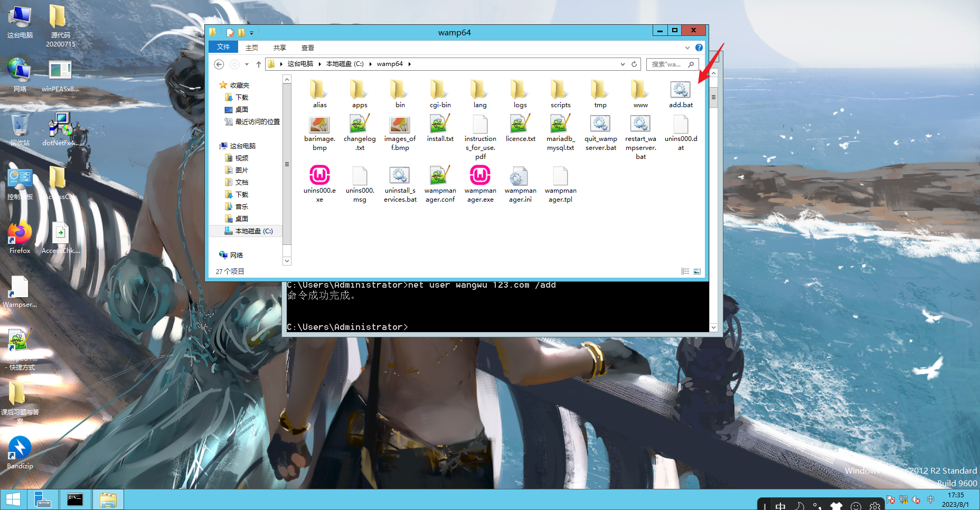Switch to large thumbnails view
The height and width of the screenshot is (510, 980).
[697, 271]
